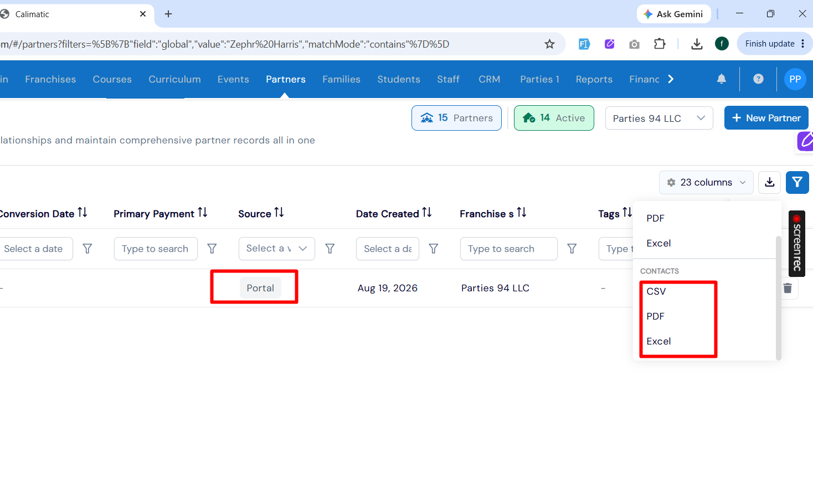Open filter options for Date Created
Viewport: 813px width, 504px height.
click(x=434, y=249)
